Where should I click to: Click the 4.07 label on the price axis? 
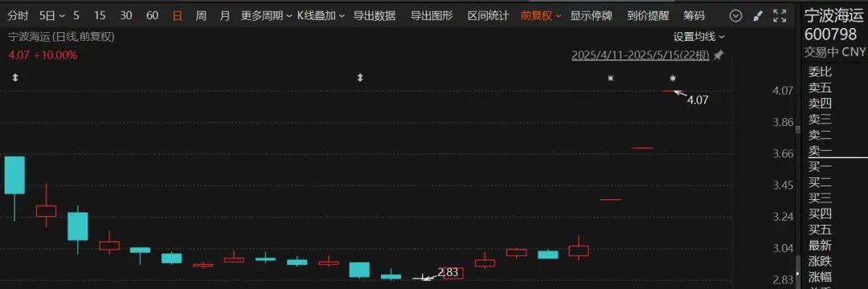(x=784, y=90)
